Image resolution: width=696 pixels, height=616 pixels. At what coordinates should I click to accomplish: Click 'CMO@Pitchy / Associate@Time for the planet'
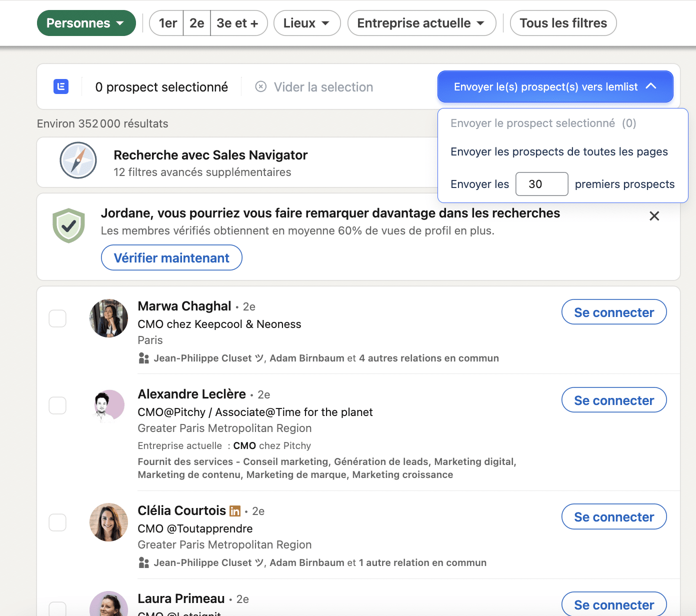[x=255, y=412]
